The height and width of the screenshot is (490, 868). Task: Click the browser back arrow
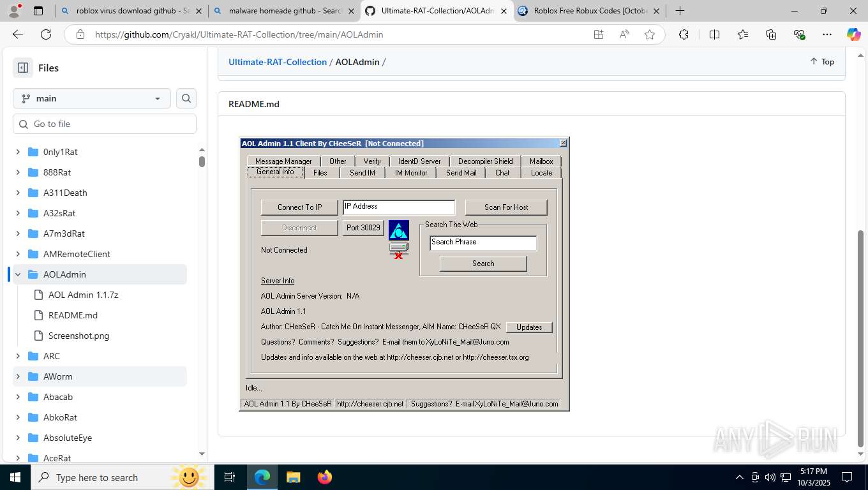(18, 34)
